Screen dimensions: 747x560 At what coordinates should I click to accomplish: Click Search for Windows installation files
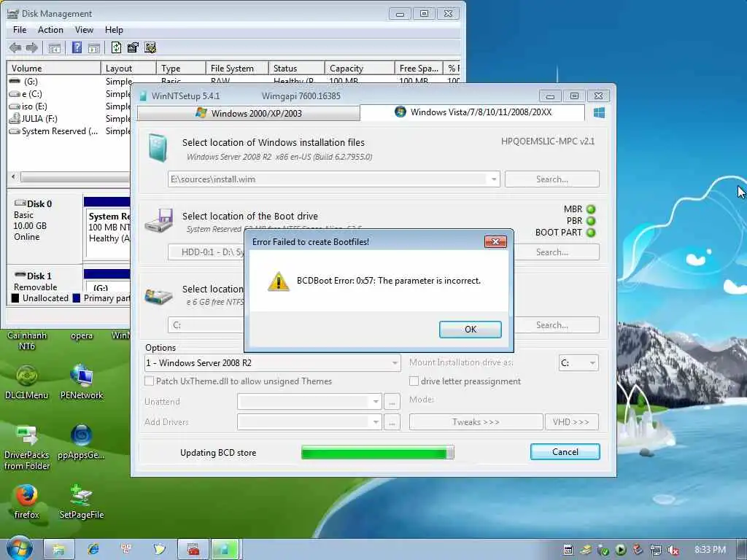click(552, 179)
